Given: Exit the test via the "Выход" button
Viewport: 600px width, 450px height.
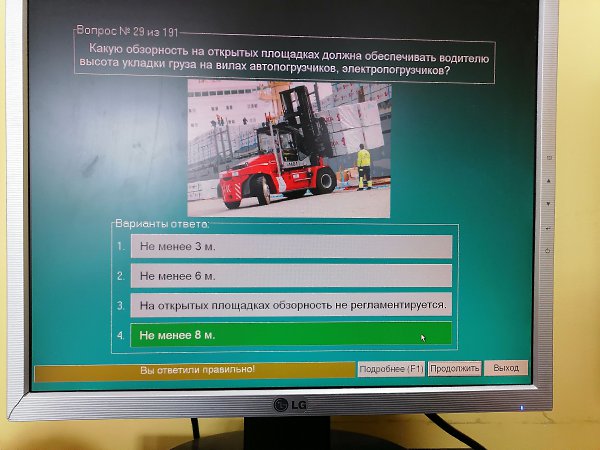Looking at the screenshot, I should pyautogui.click(x=506, y=369).
